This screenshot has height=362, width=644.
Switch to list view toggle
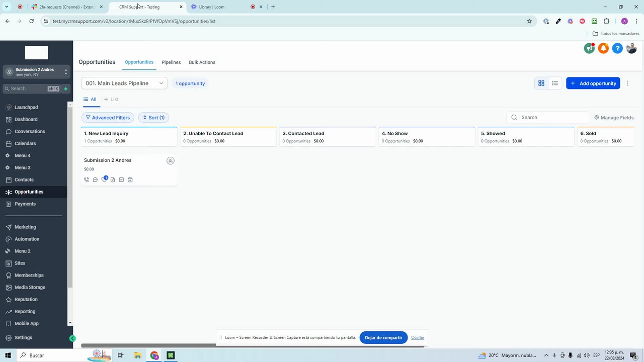pyautogui.click(x=555, y=83)
